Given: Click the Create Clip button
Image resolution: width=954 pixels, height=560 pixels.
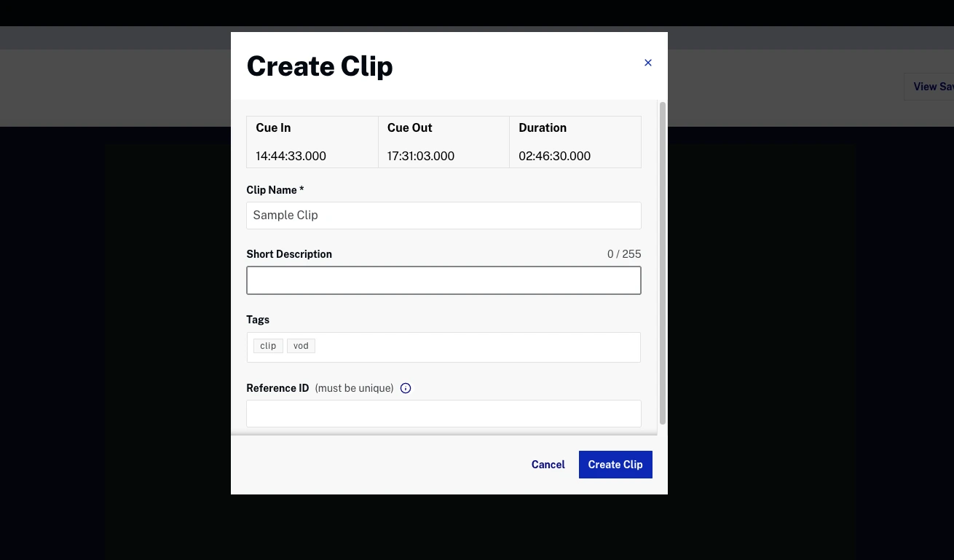Looking at the screenshot, I should 615,464.
